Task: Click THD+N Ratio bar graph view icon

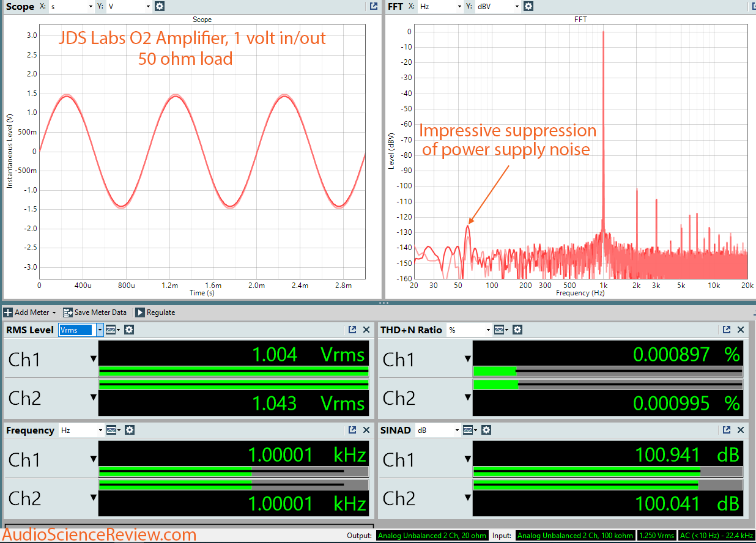Action: point(500,330)
